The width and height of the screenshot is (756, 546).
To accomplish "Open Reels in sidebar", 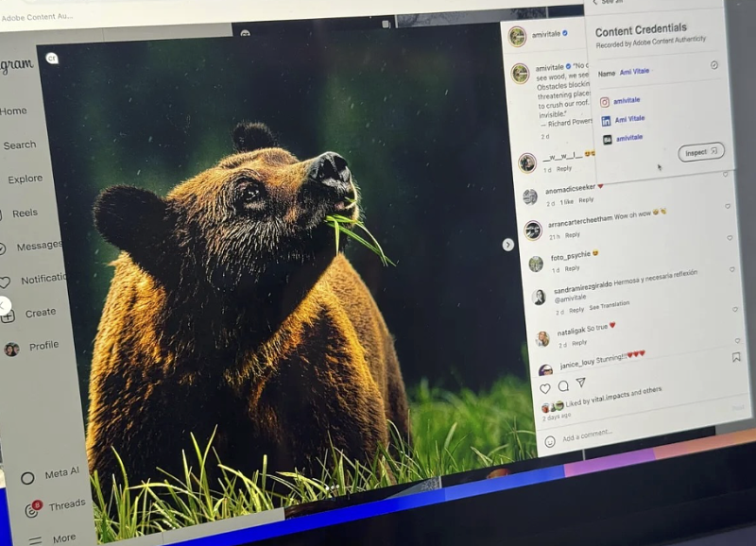I will coord(25,213).
